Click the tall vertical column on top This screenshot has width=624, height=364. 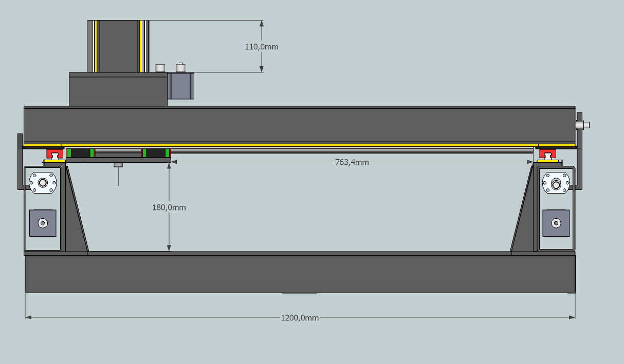(x=118, y=46)
